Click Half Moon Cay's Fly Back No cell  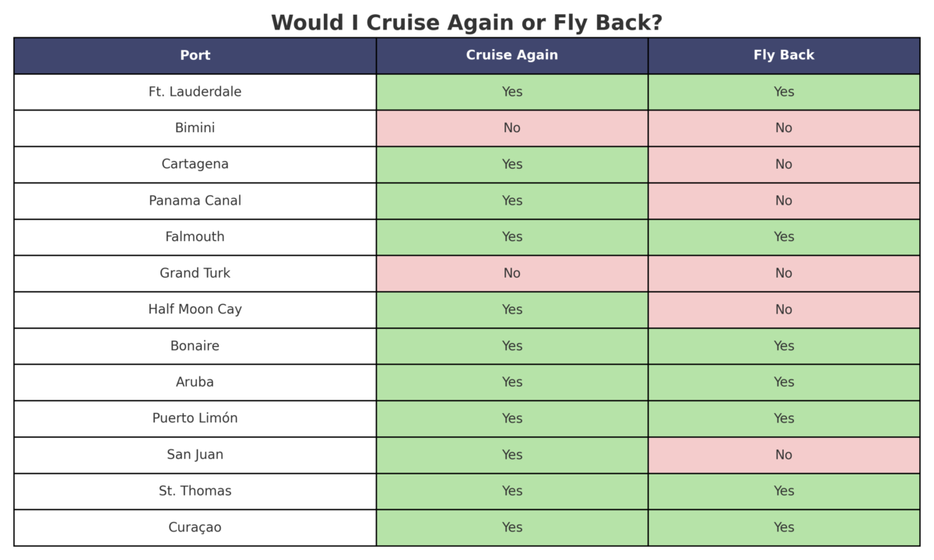point(783,310)
